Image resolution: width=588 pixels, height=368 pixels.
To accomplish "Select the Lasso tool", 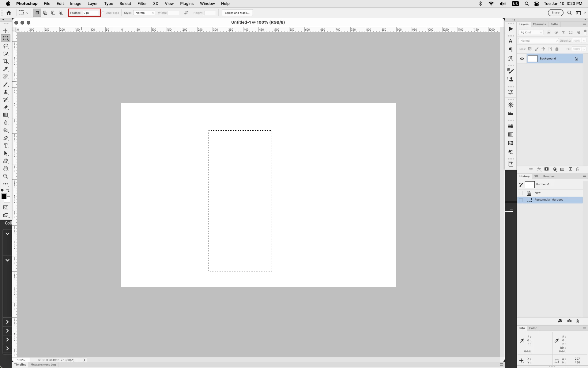I will 6,46.
